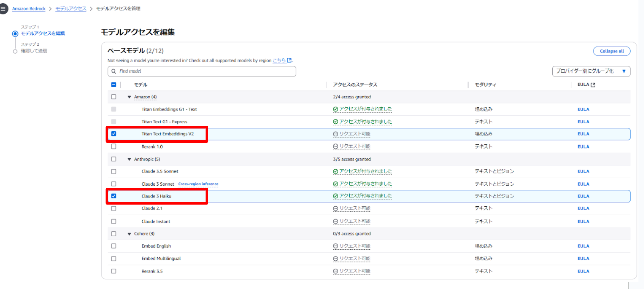Check the Embed English checkbox

coord(113,246)
